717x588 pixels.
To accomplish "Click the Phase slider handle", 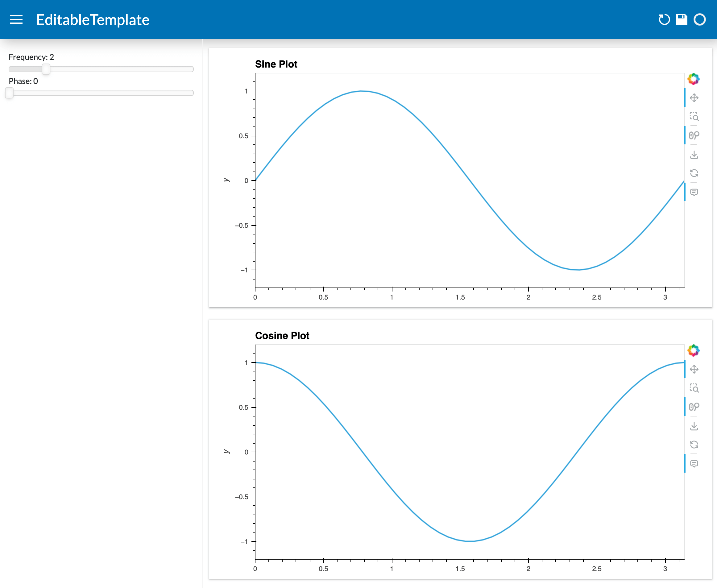I will tap(10, 93).
